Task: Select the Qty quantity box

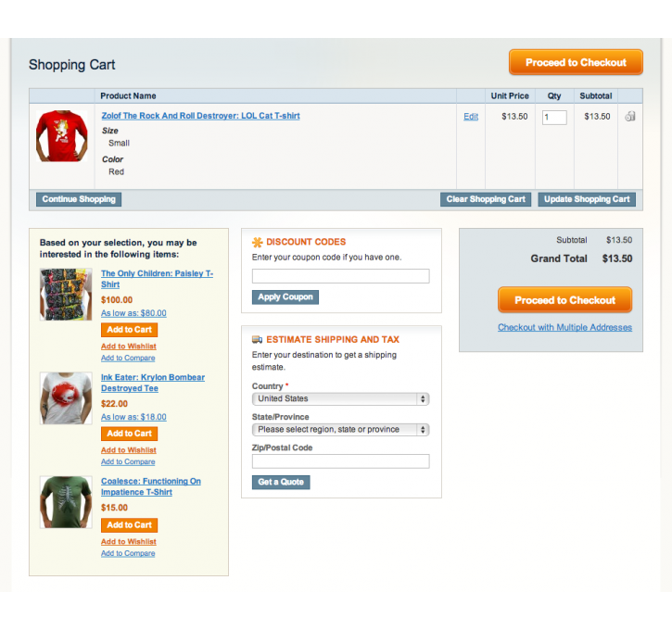Action: pos(554,118)
